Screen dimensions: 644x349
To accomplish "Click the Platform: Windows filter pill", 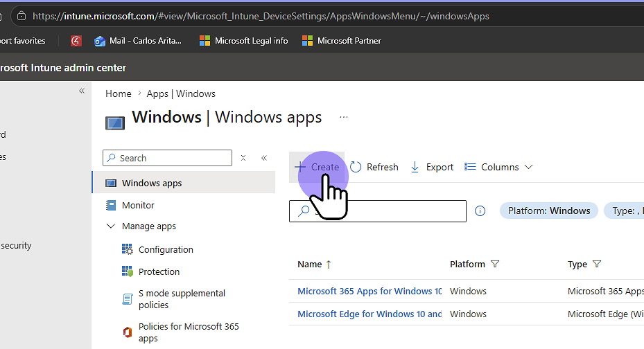I will pyautogui.click(x=549, y=211).
